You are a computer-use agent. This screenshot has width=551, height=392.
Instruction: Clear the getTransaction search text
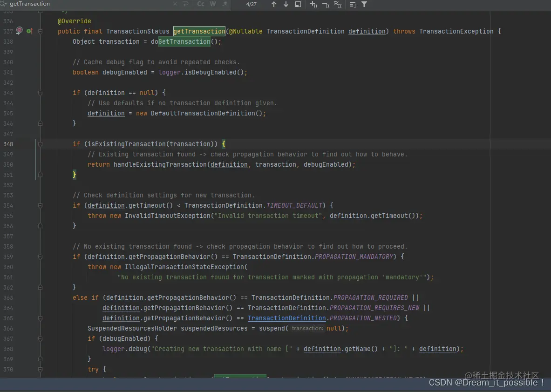[x=175, y=4]
